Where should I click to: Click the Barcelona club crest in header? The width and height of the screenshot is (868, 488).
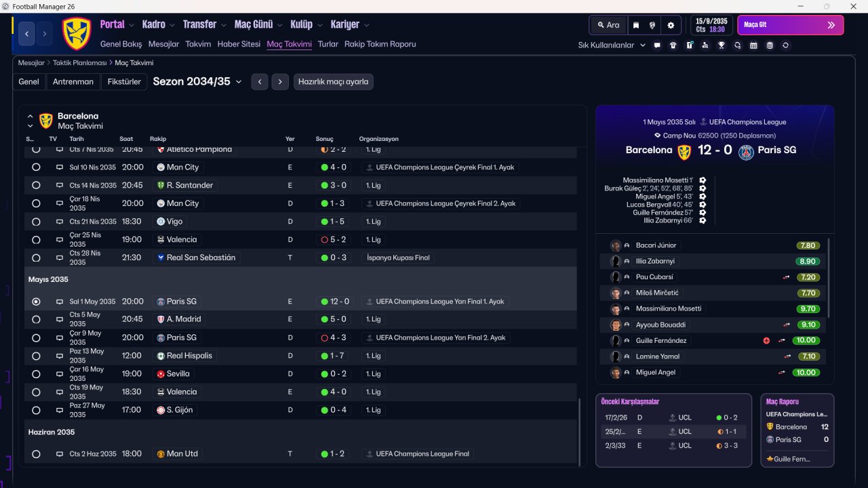pyautogui.click(x=77, y=33)
